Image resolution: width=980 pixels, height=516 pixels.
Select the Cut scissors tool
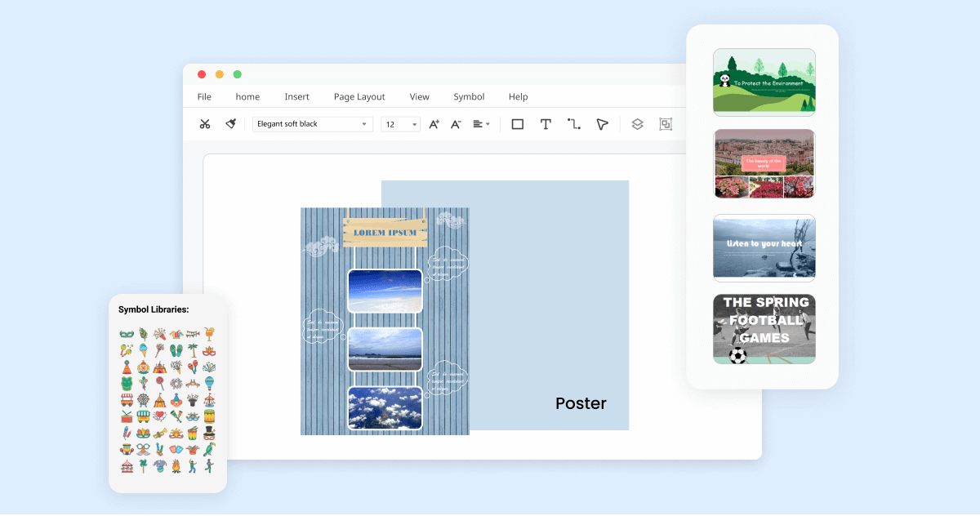click(x=206, y=124)
